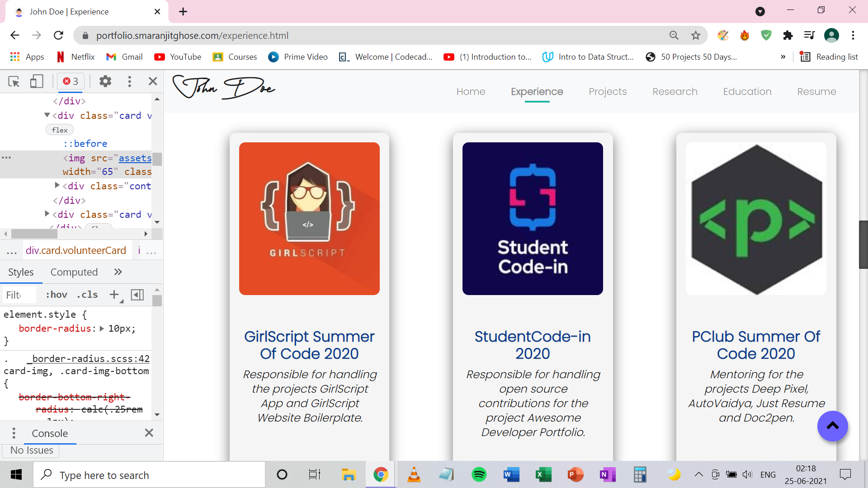Switch to the Computed tab in DevTools
Viewport: 868px width, 488px height.
point(74,272)
